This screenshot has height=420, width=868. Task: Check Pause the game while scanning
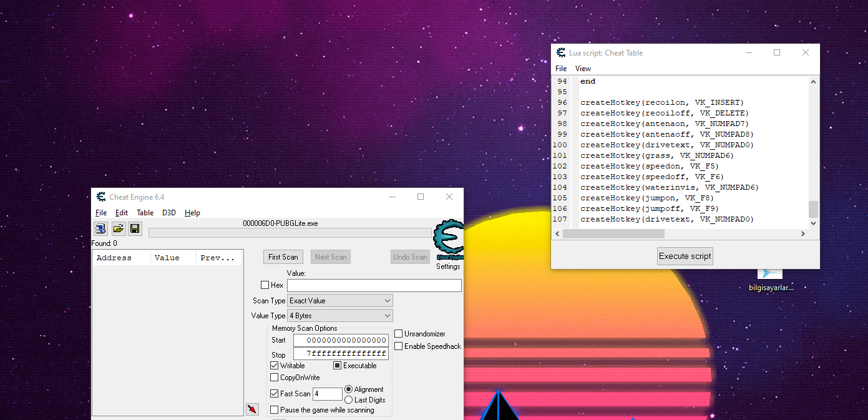pyautogui.click(x=274, y=410)
